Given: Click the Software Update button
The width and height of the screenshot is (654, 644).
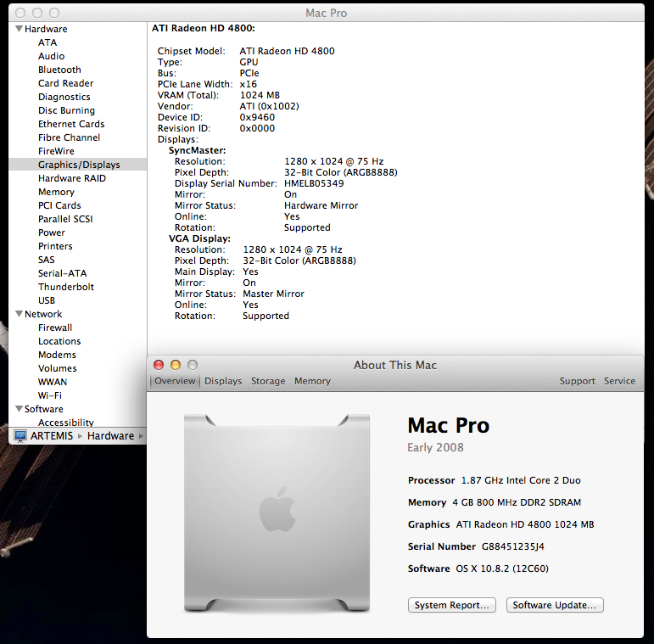Looking at the screenshot, I should [x=555, y=605].
